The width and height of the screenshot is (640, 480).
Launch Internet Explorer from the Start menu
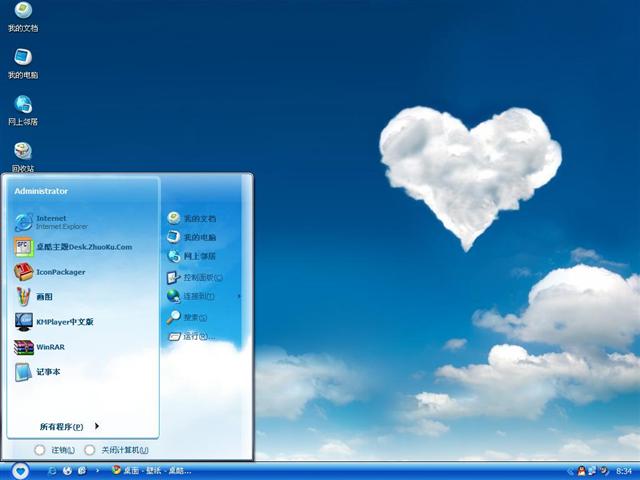[51, 222]
